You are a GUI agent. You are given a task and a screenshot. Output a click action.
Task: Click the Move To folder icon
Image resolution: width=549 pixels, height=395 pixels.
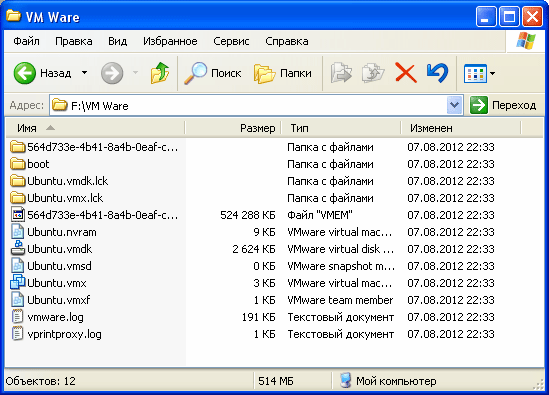(x=341, y=73)
